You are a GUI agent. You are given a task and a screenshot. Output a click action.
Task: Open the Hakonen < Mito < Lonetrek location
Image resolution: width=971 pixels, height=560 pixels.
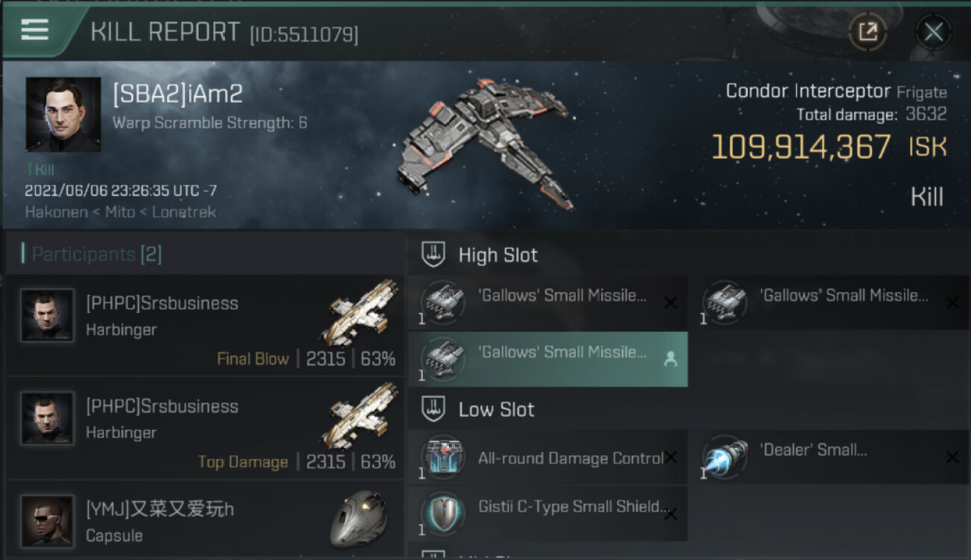(120, 212)
